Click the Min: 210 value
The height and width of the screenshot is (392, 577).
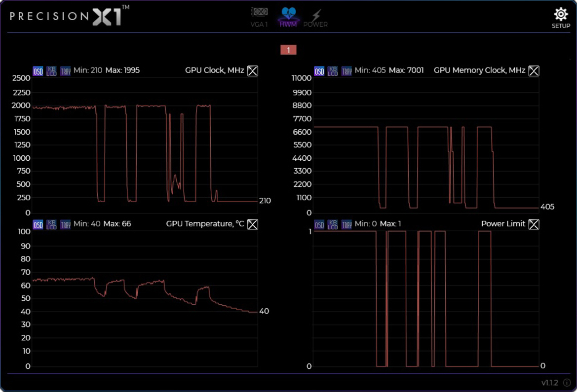point(88,70)
